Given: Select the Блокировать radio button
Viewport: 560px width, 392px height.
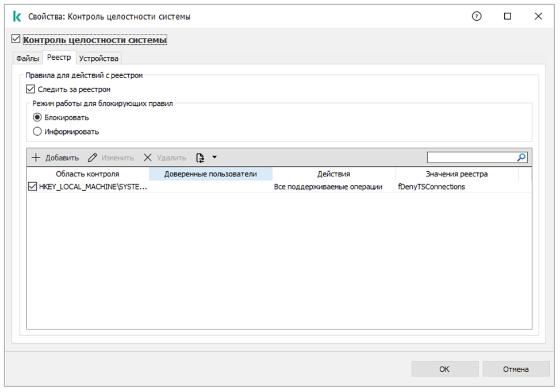Looking at the screenshot, I should click(x=37, y=117).
